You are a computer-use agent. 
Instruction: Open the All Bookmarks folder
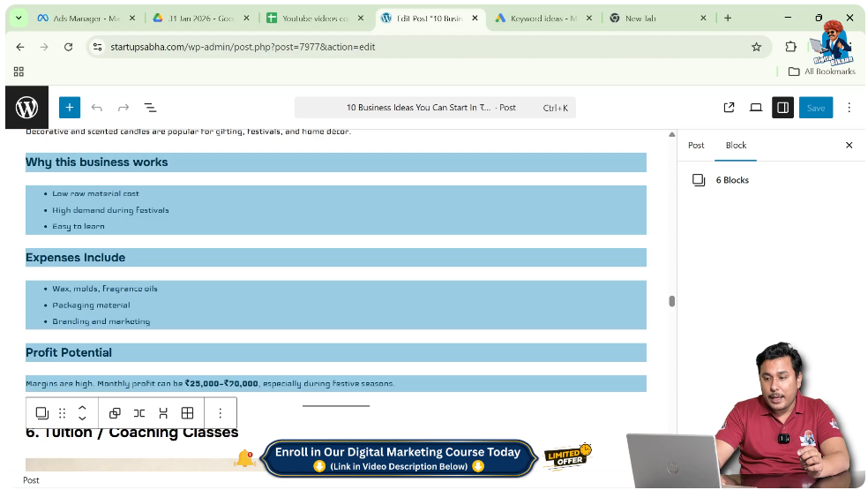822,72
